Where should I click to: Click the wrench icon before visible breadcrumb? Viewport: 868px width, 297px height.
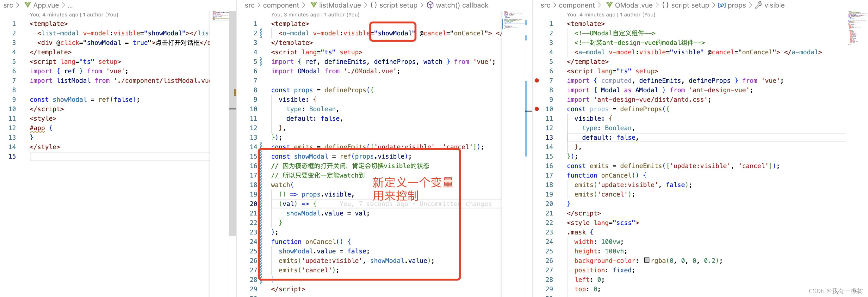[759, 5]
